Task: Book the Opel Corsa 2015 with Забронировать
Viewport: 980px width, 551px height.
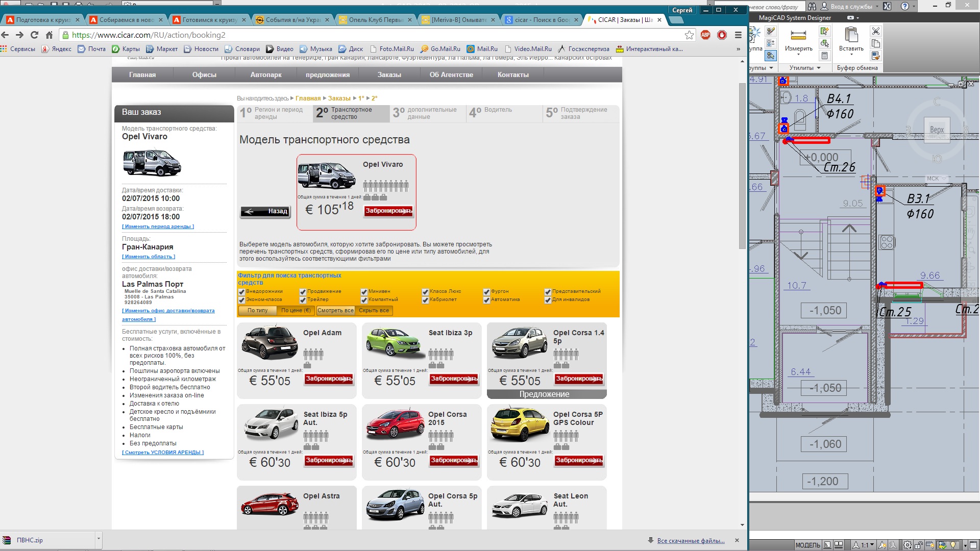Action: [454, 460]
